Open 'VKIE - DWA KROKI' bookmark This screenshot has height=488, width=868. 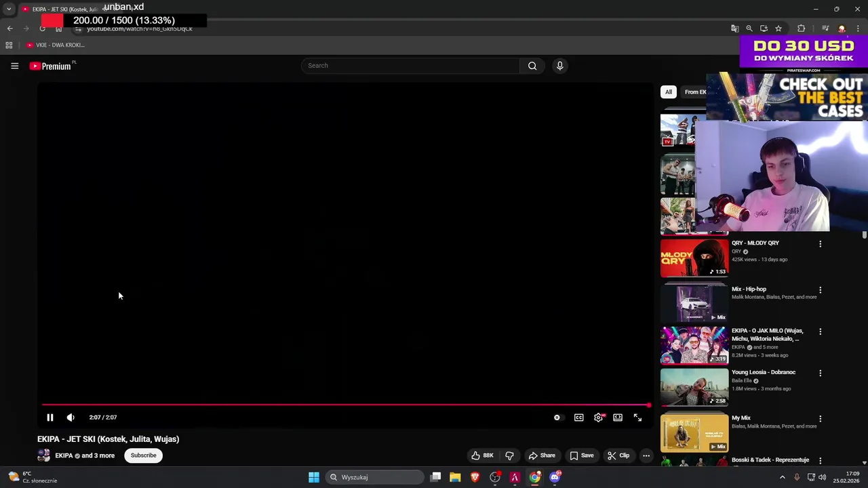[x=55, y=45]
